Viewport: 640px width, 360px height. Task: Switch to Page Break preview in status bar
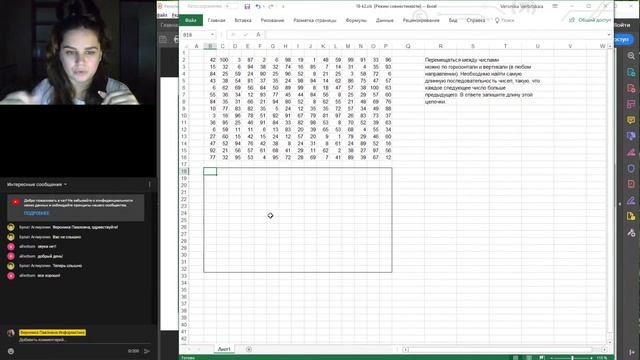(542, 358)
